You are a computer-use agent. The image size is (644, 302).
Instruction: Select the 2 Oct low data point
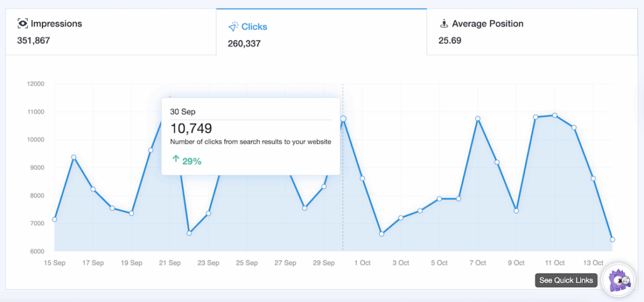coord(381,234)
